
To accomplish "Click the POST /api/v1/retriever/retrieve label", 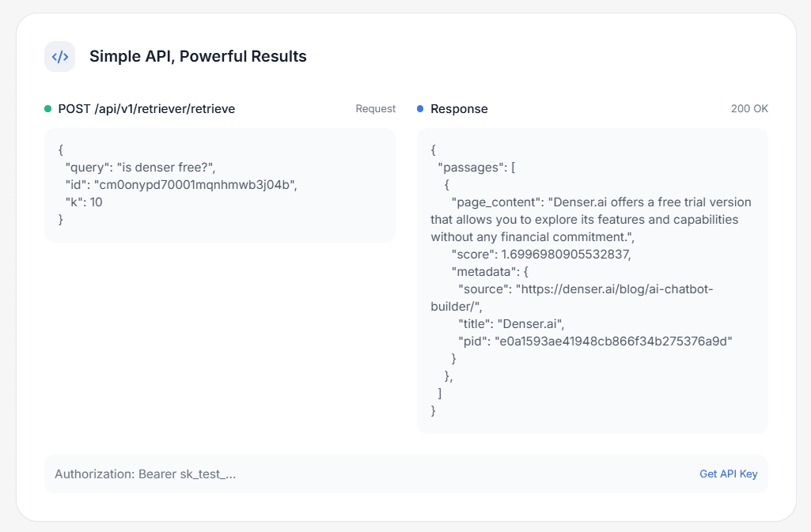I will click(x=146, y=109).
